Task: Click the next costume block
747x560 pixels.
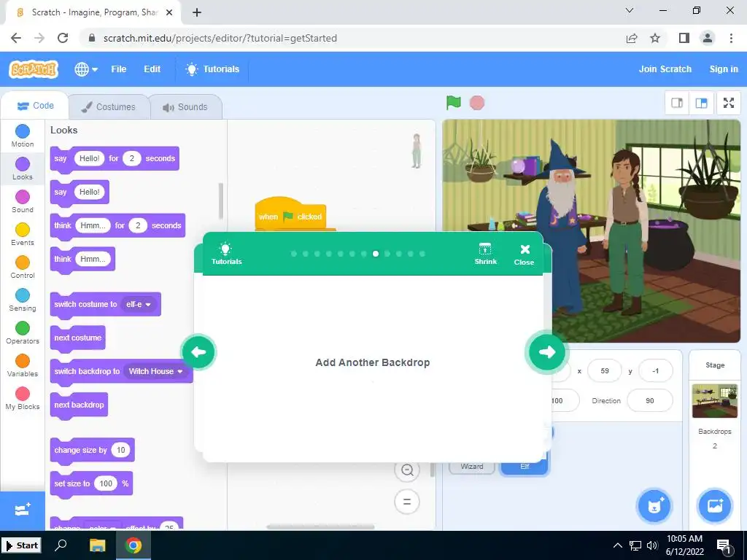Action: 77,338
